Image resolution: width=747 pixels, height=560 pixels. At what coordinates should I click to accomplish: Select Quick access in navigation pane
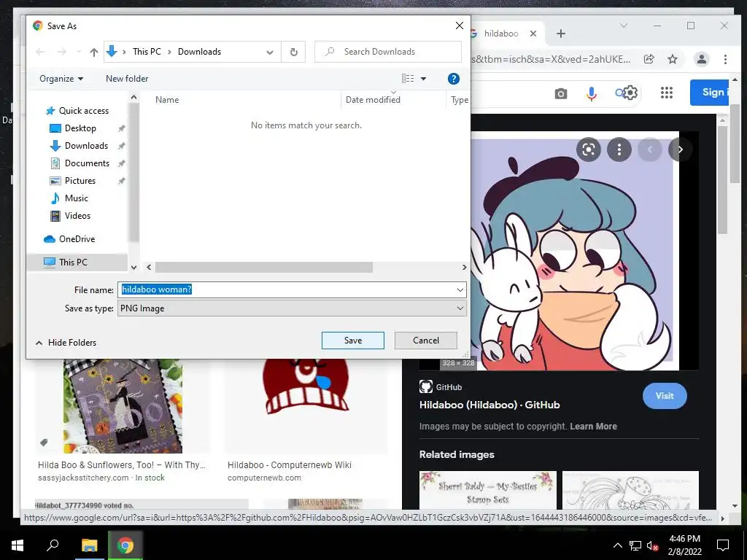[x=83, y=111]
